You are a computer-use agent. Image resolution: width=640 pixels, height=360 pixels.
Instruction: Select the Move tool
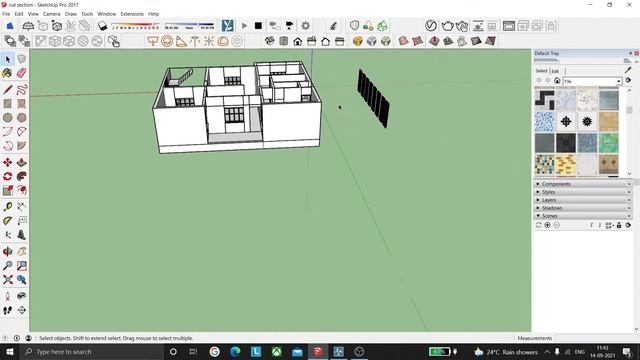7,162
